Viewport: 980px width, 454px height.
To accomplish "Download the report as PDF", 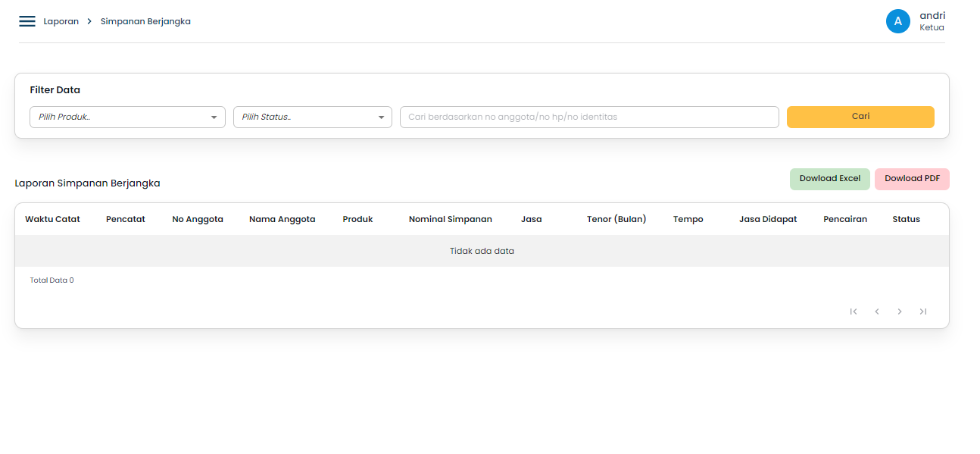I will click(x=912, y=179).
